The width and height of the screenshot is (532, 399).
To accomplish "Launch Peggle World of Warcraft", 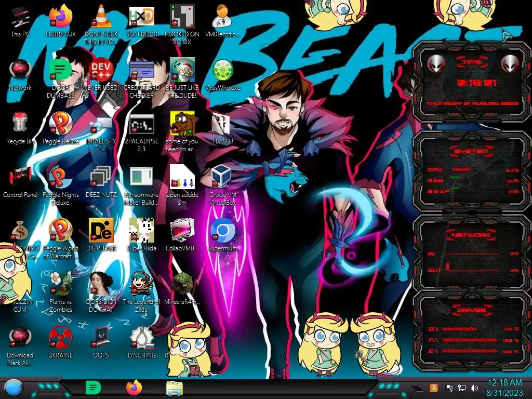I will point(60,240).
